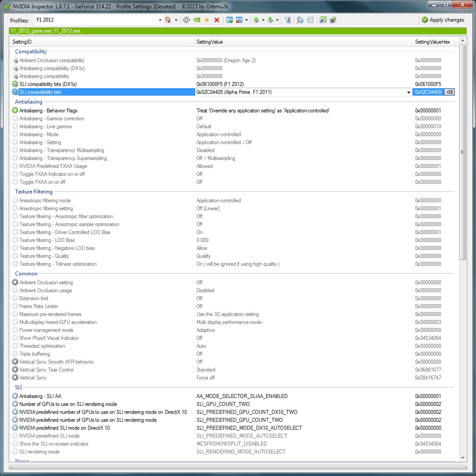Select Toggle FXAA Indicator on or off row
Screen dimensions: 476x476
[x=233, y=174]
